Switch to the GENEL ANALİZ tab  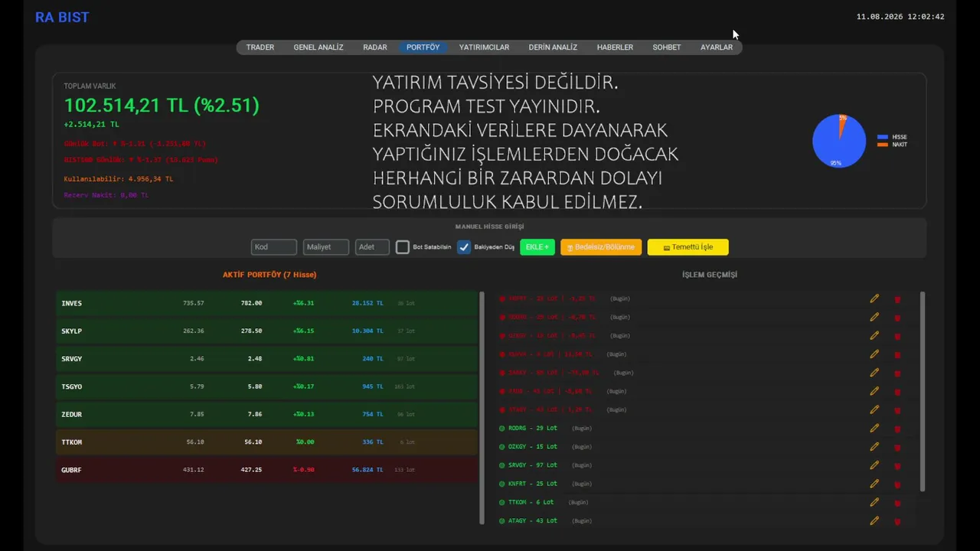coord(318,47)
